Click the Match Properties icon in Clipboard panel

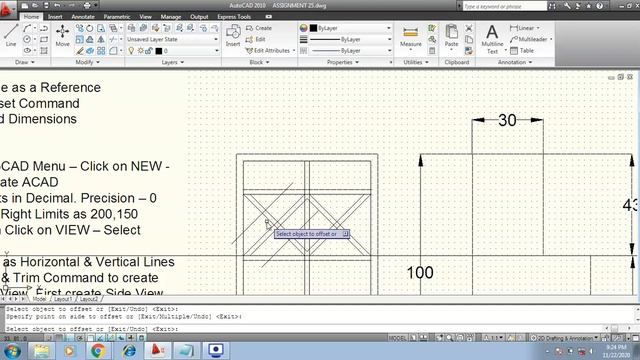coord(469,51)
